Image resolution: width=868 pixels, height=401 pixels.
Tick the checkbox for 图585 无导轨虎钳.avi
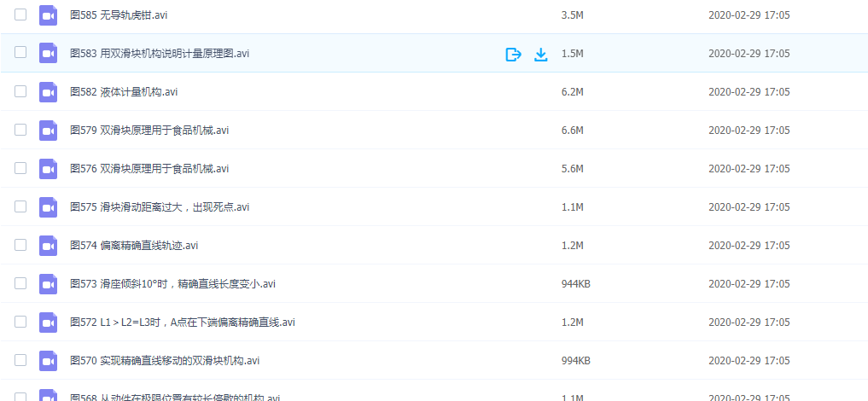point(20,15)
